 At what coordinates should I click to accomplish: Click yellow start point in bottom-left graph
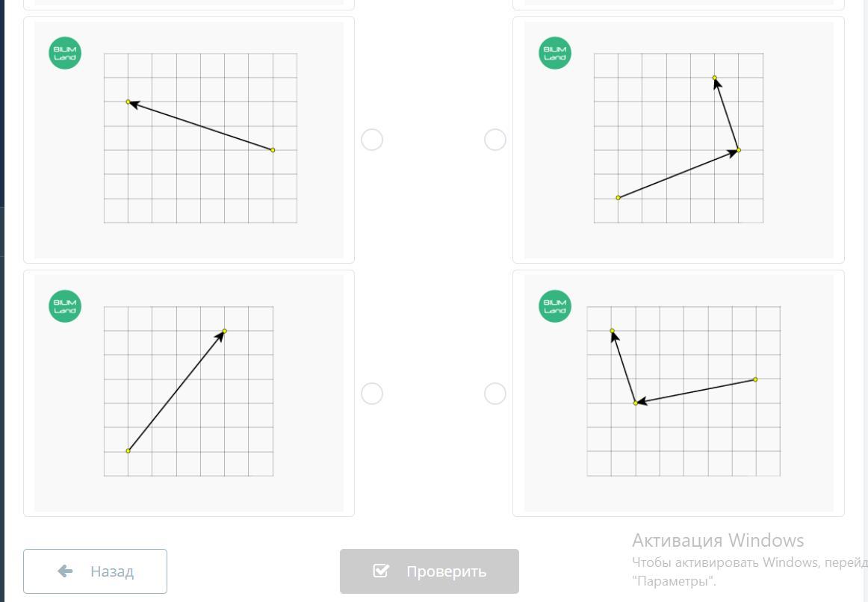point(128,450)
